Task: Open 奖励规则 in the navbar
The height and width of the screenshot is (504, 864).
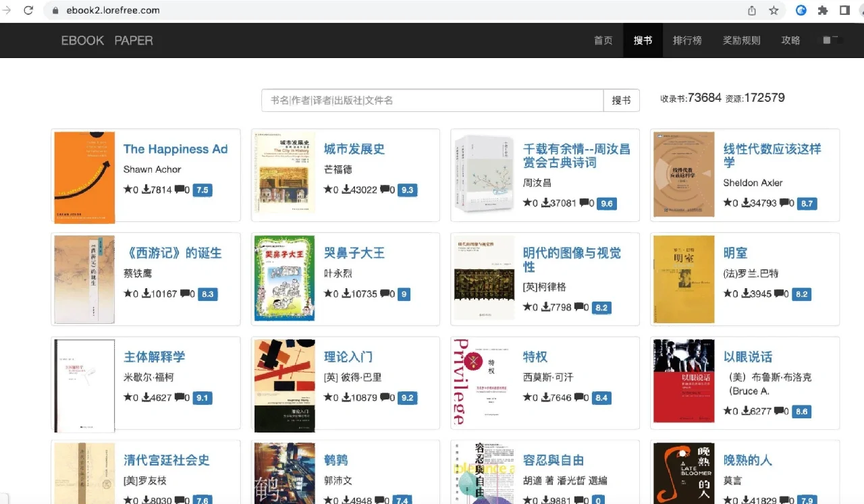Action: [x=742, y=40]
